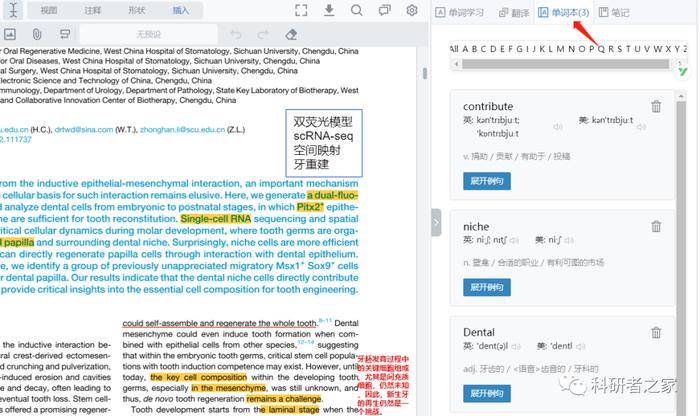Delete the word 'contribute' with its trash icon
This screenshot has width=700, height=416.
[656, 107]
